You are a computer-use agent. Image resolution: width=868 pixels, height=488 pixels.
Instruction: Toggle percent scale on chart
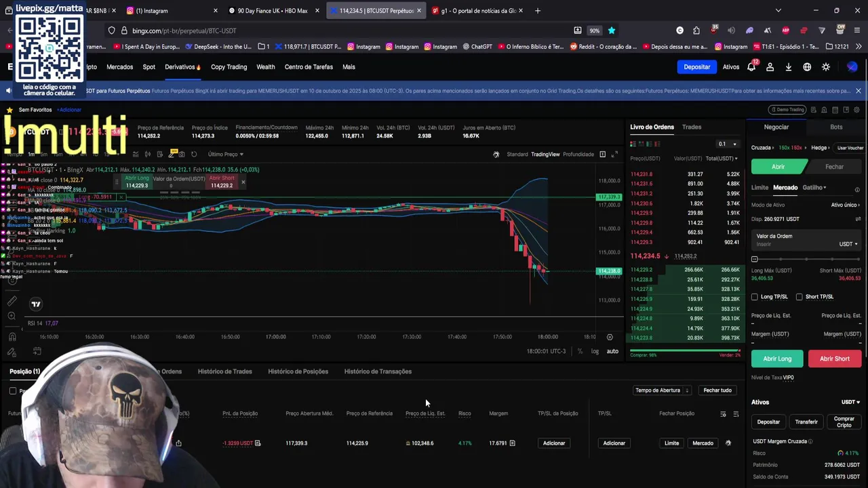click(580, 351)
